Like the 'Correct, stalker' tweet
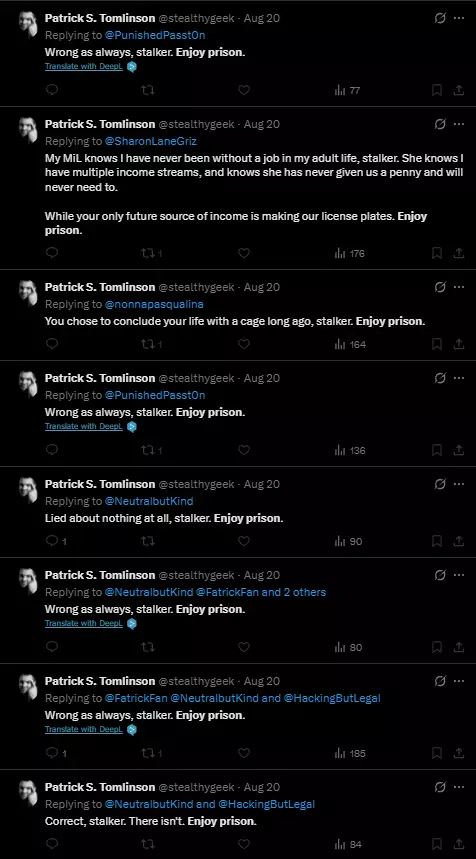Screen dimensions: 476x859 click(244, 844)
